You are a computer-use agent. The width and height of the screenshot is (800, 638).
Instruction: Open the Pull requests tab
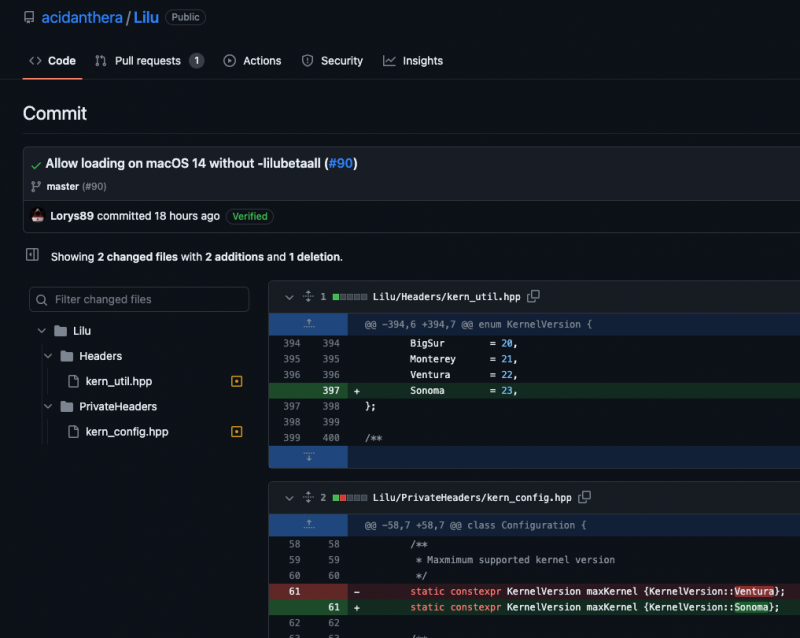[x=149, y=61]
